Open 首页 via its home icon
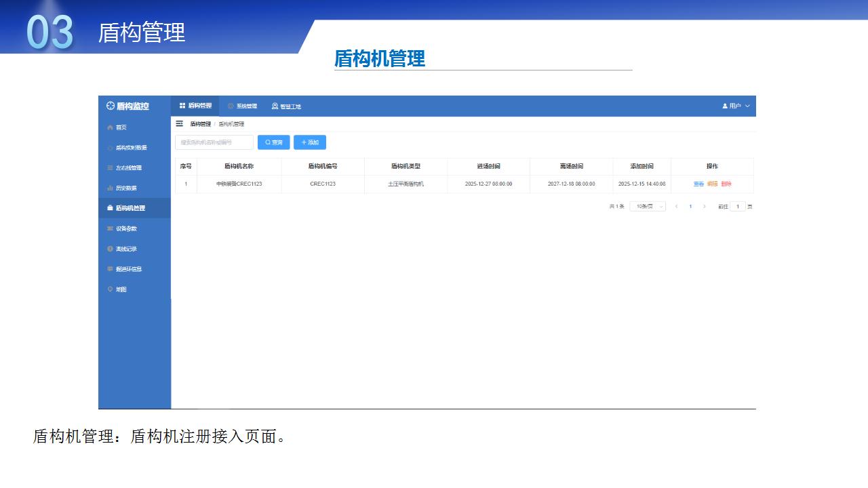Screen dimensions: 868x488 (x=111, y=127)
